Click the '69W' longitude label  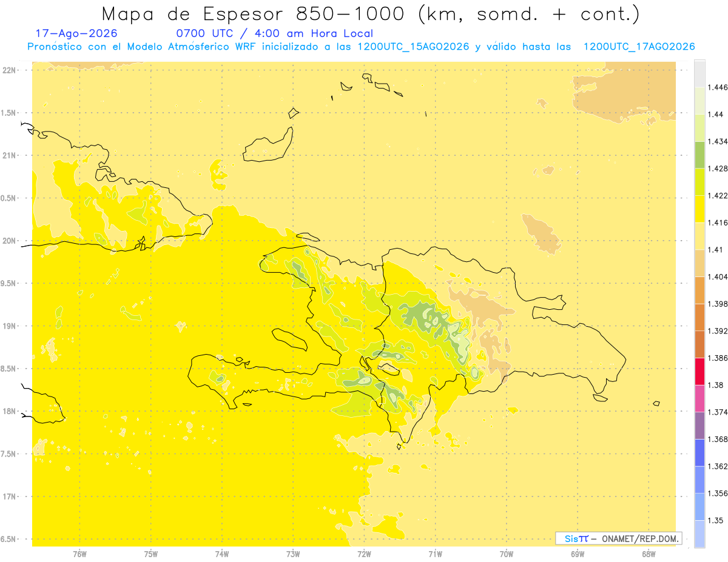click(578, 554)
